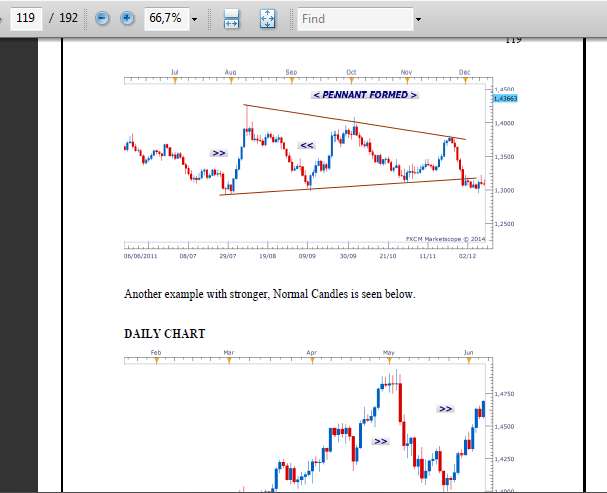607x493 pixels.
Task: Open the Find options dropdown arrow
Action: click(x=418, y=19)
